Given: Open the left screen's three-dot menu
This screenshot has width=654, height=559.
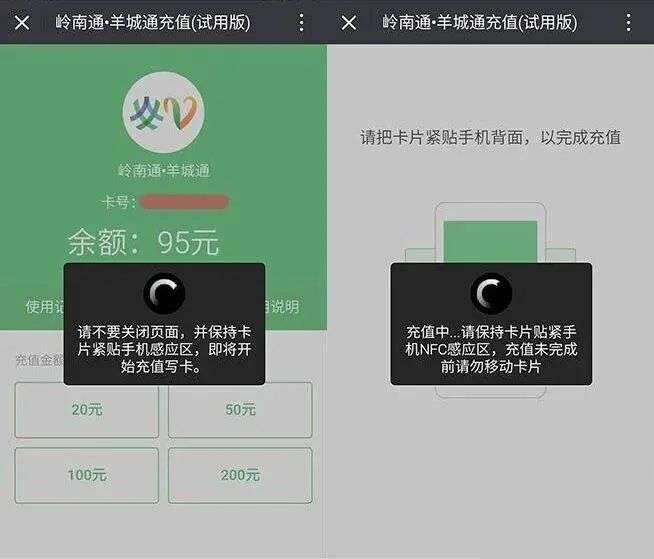Looking at the screenshot, I should [302, 23].
